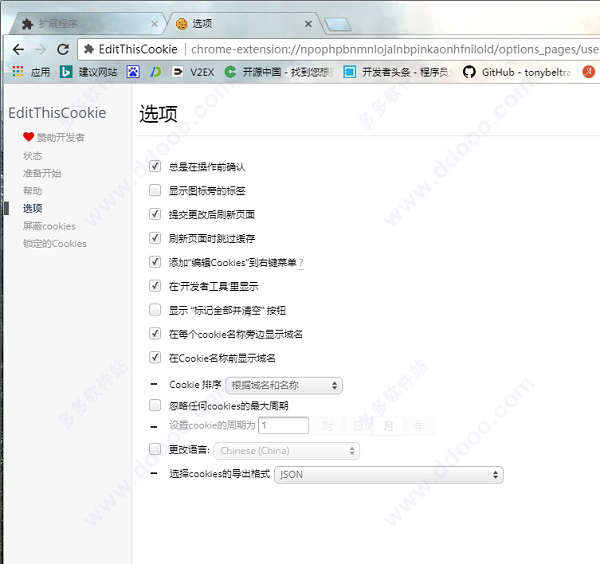600x564 pixels.
Task: Enable 忽略任何cookies的最大周期 checkbox
Action: 155,405
